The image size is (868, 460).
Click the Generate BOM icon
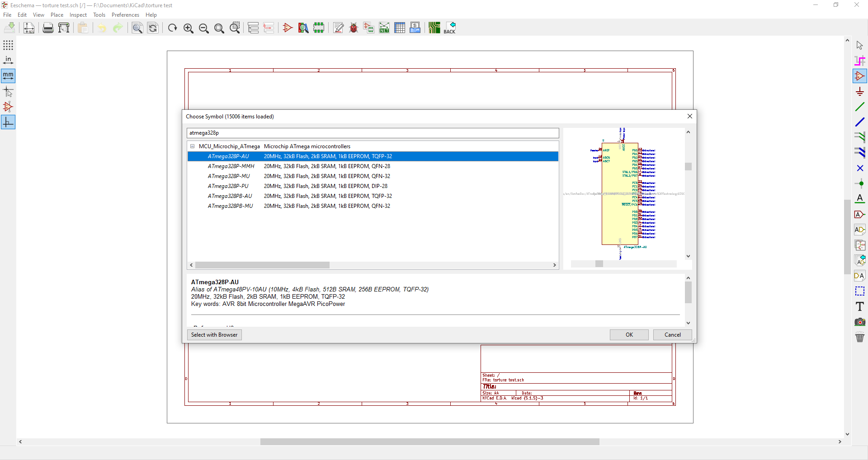(415, 28)
